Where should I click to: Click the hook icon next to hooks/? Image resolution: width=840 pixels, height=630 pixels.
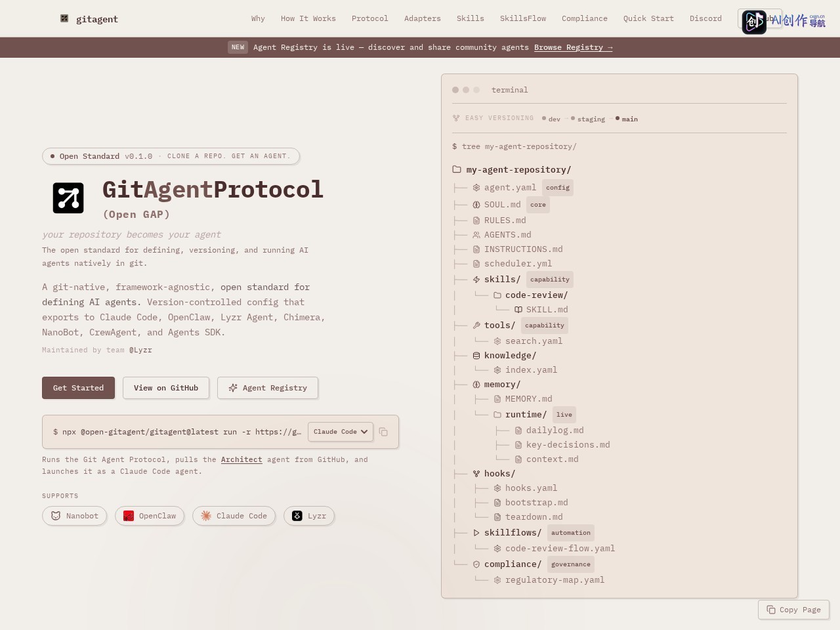click(476, 474)
